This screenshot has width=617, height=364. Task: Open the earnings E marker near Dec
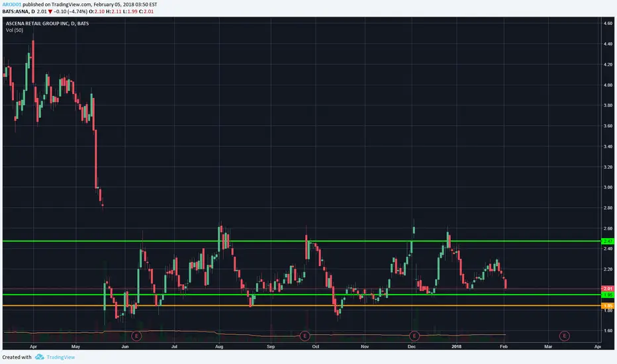pos(414,336)
